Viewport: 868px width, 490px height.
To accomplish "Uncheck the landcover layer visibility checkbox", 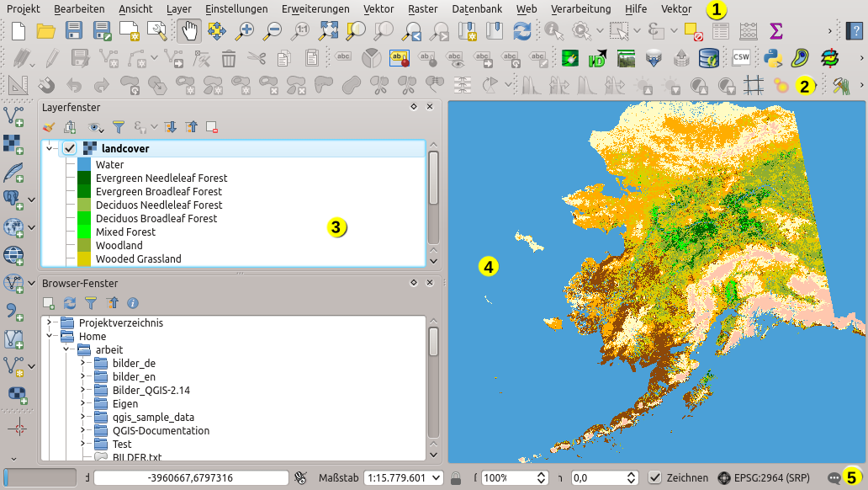I will [x=70, y=148].
